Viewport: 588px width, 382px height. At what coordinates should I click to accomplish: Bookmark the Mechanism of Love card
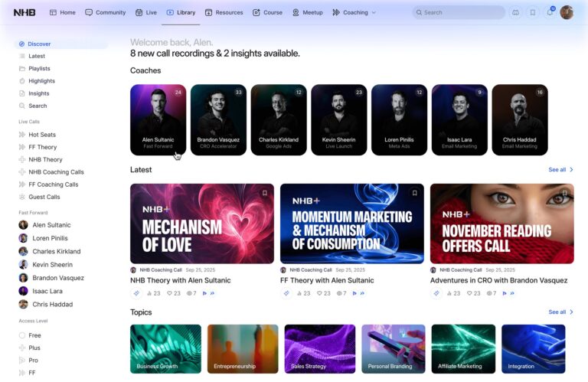click(265, 193)
